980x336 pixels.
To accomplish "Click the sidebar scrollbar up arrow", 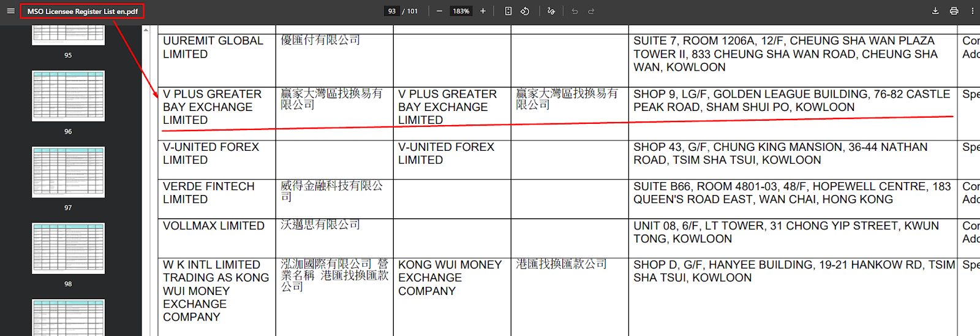I will click(146, 30).
